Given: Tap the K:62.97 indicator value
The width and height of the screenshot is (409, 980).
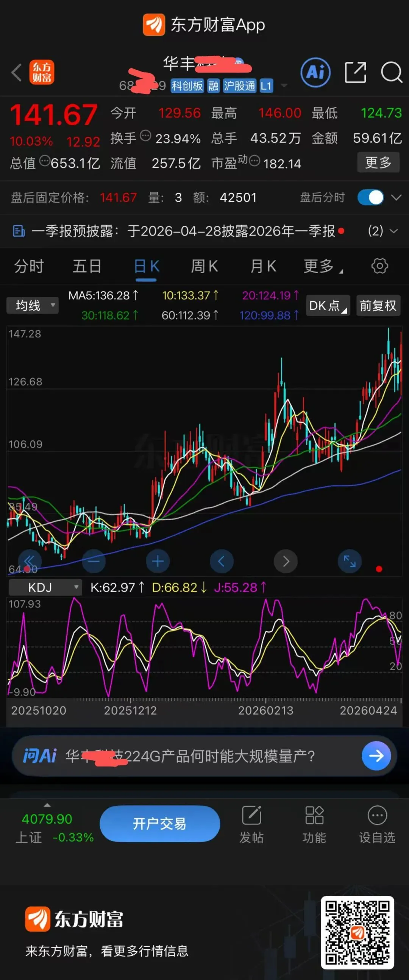Looking at the screenshot, I should click(117, 587).
